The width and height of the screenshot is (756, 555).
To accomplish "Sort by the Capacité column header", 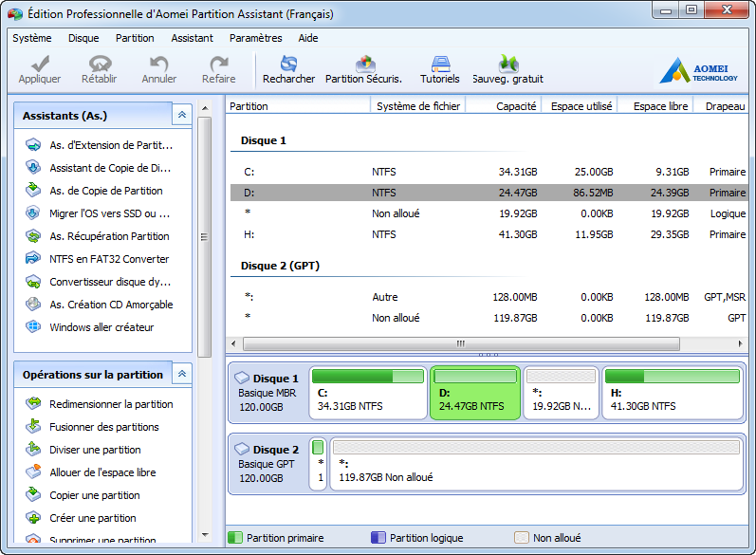I will (x=504, y=106).
